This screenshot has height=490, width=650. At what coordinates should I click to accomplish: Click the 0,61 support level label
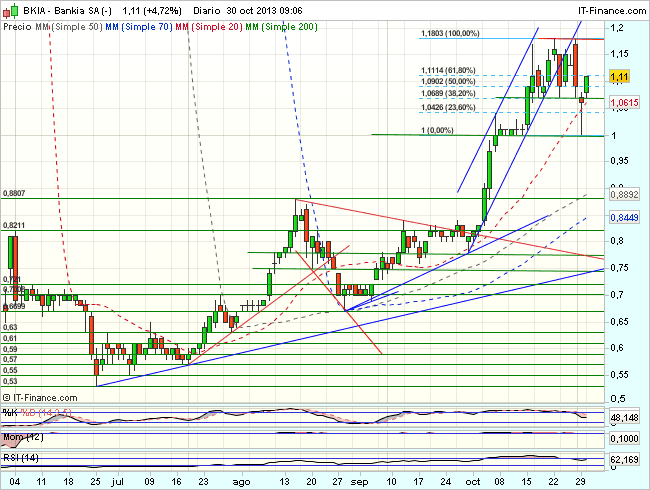pyautogui.click(x=10, y=338)
